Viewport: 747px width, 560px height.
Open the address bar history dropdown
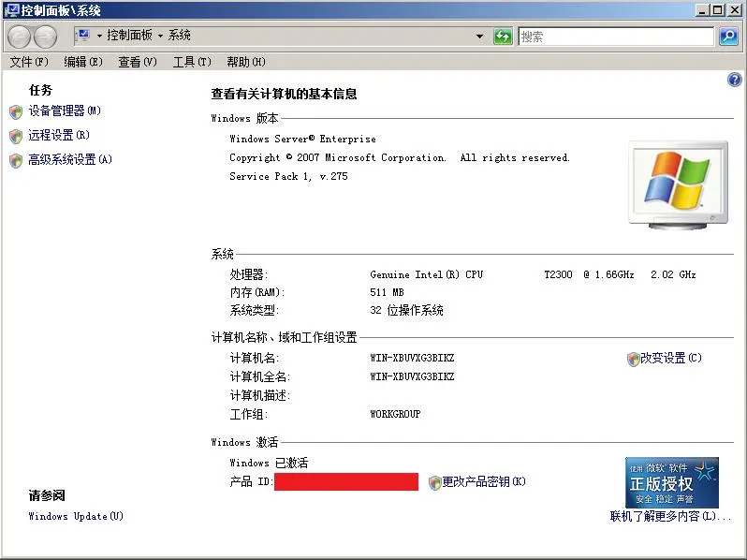pos(479,37)
